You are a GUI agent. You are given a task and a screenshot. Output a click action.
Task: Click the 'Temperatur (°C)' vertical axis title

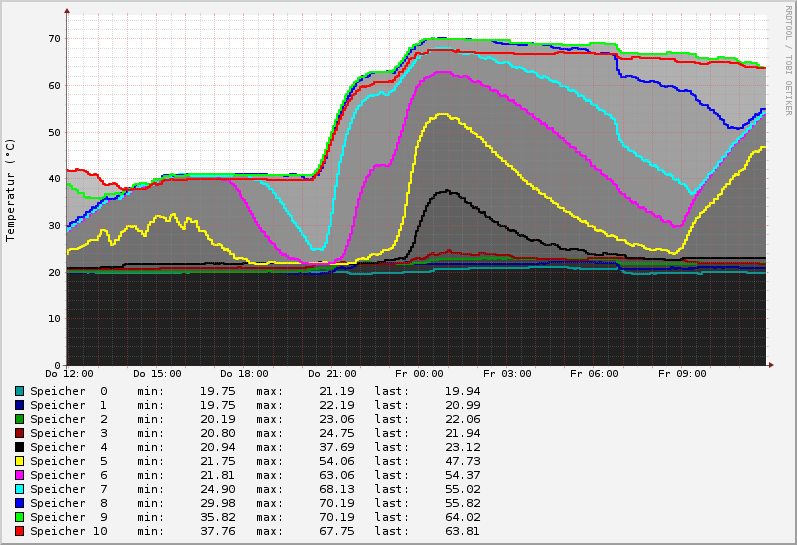tap(11, 190)
